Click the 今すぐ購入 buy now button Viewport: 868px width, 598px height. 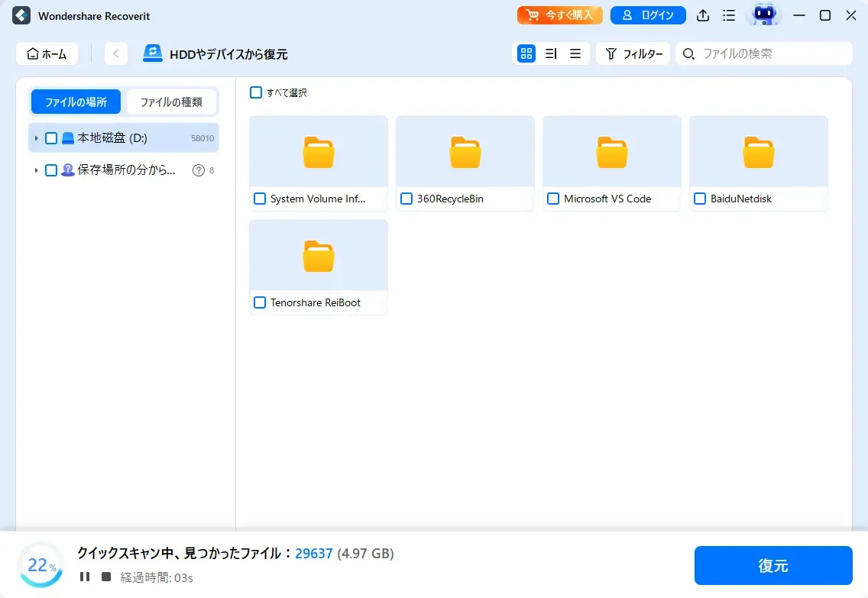pos(559,15)
